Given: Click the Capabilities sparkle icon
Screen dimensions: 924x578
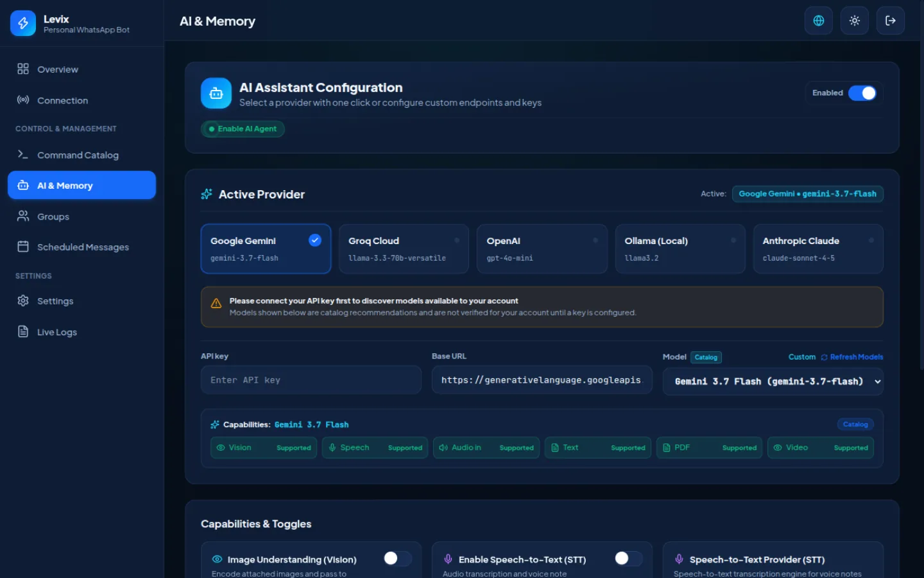Looking at the screenshot, I should (x=215, y=425).
